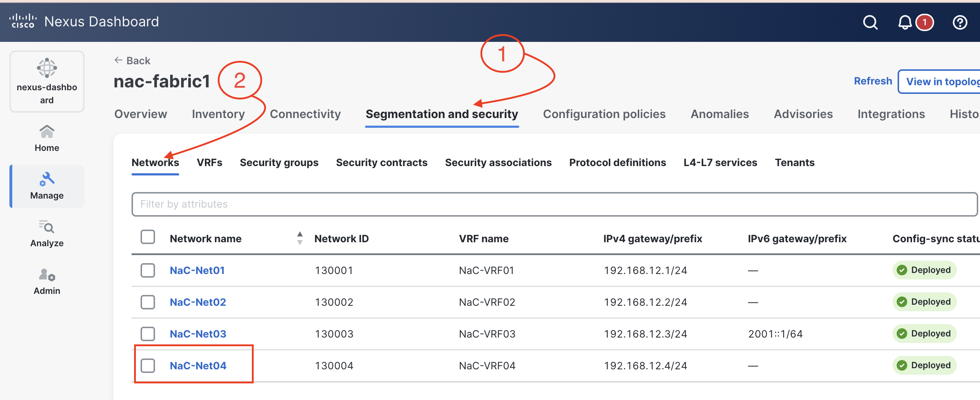Open the Security associations sub-tab

498,163
